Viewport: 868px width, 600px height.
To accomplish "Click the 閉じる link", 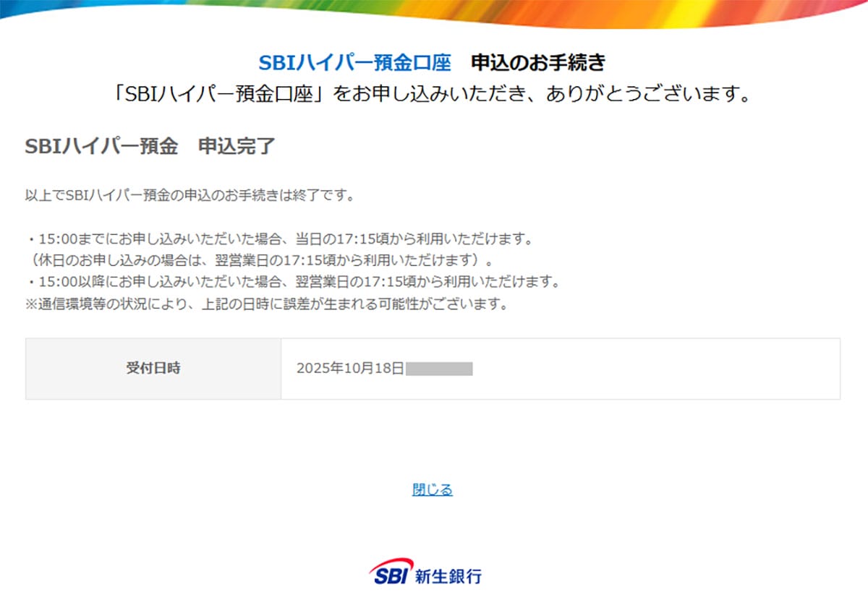I will tap(432, 490).
